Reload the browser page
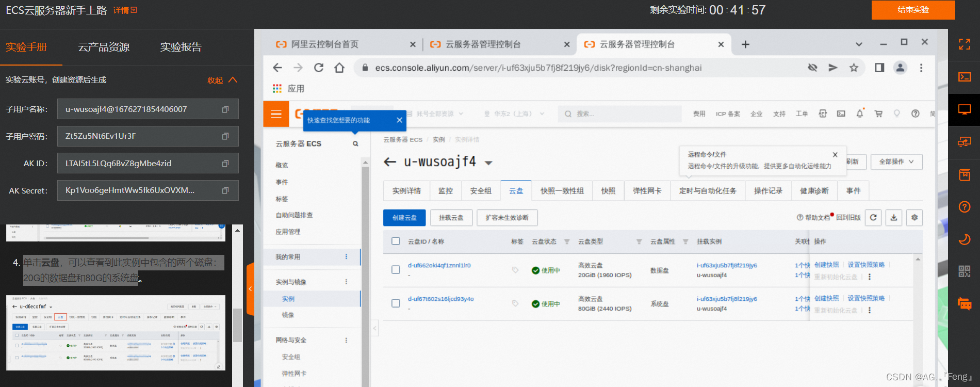 click(319, 68)
